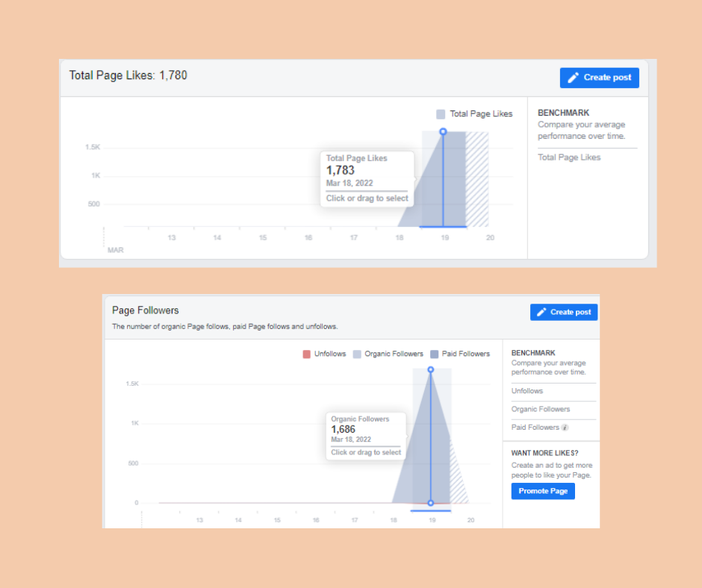Image resolution: width=702 pixels, height=588 pixels.
Task: Click the 1,686 value in followers tooltip
Action: coord(343,430)
